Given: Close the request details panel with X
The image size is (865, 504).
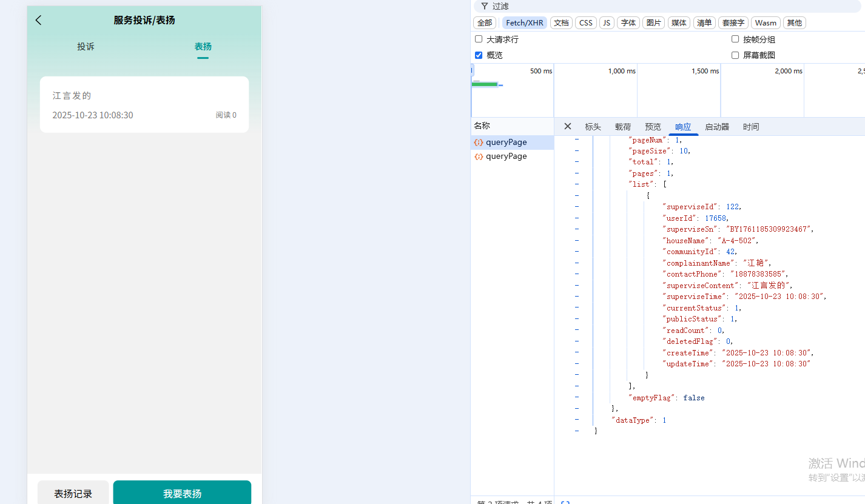Looking at the screenshot, I should pos(567,126).
